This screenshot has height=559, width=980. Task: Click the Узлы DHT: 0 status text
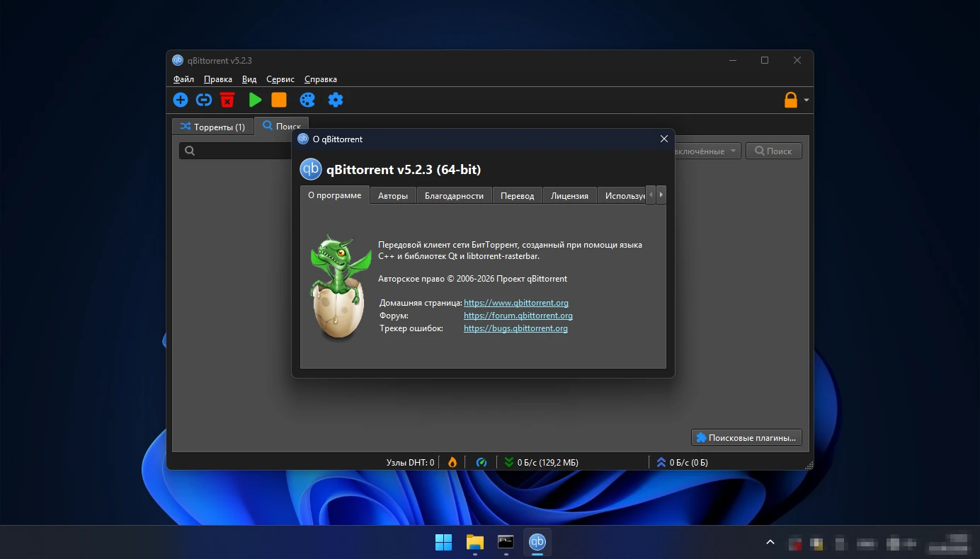(410, 463)
